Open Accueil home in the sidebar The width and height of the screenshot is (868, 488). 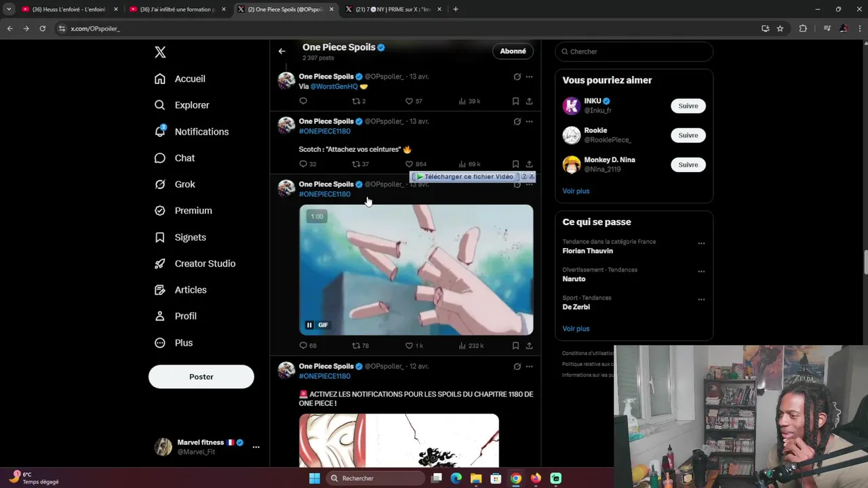pyautogui.click(x=180, y=79)
